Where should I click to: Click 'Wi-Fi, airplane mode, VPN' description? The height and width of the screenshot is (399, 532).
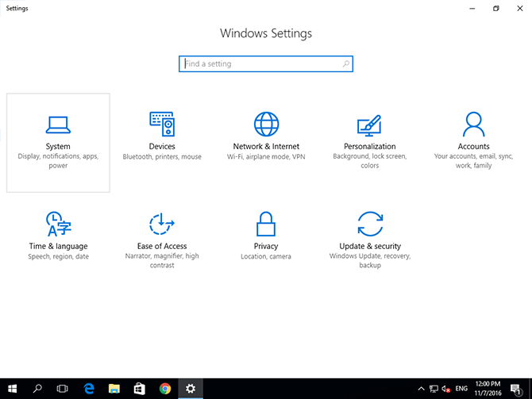266,156
